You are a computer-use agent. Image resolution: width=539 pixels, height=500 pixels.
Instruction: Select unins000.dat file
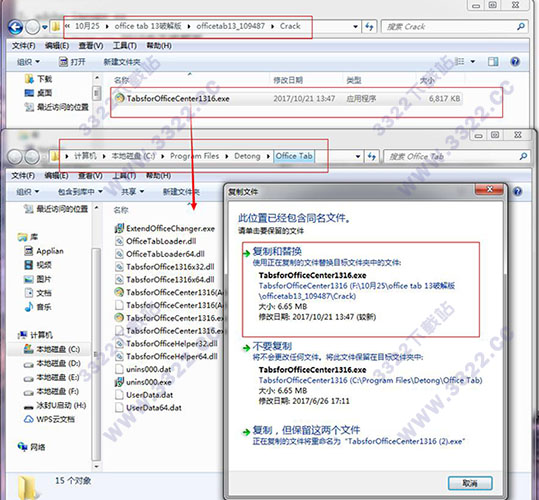coord(143,369)
